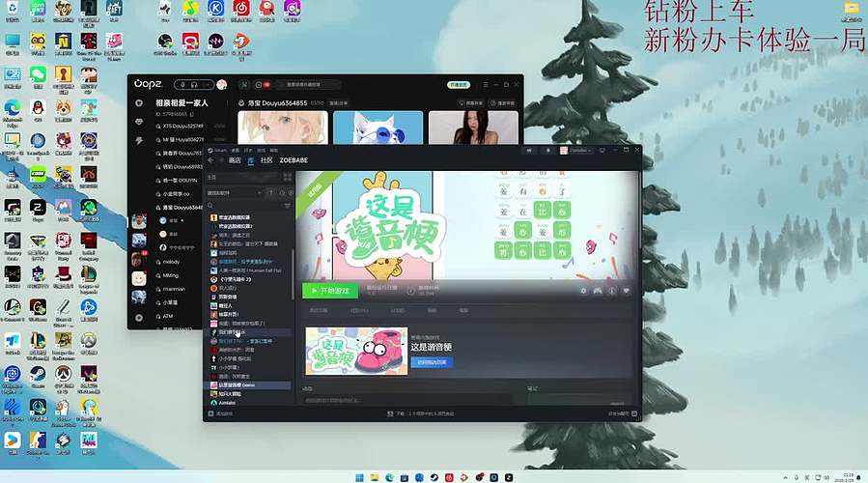Viewport: 868px width, 483px height.
Task: Click the library filter icon beside search
Action: tap(288, 206)
